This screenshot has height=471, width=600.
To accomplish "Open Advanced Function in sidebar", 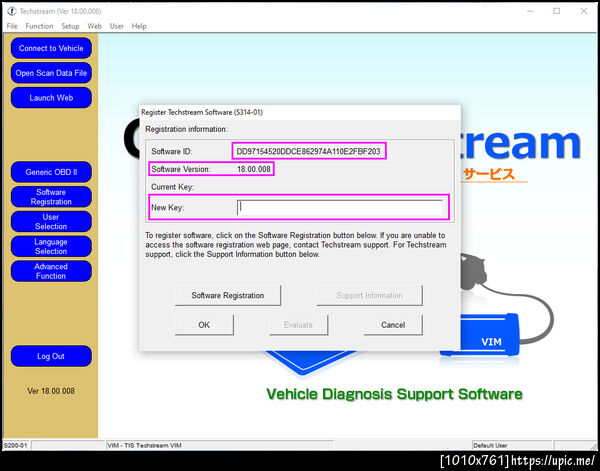I will coord(51,271).
